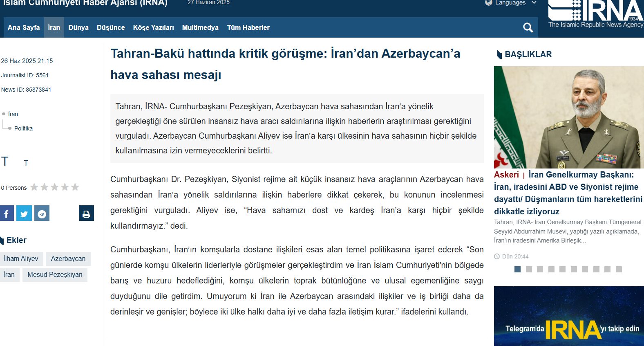Click the Telegram IRNA follow banner
The image size is (644, 346).
[x=569, y=316]
